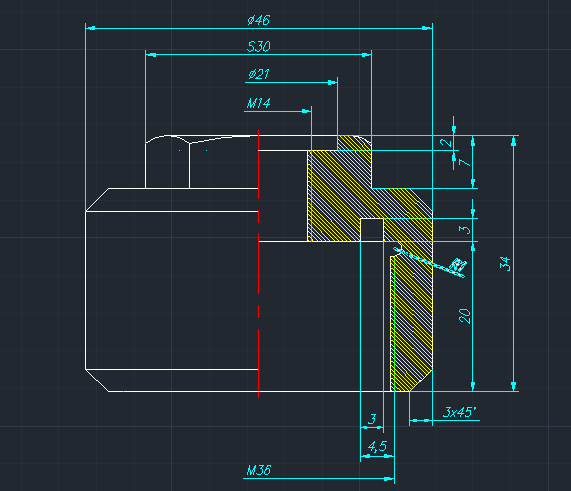Select the ø46 dimension text
Screen dimensions: 571x491
click(259, 20)
